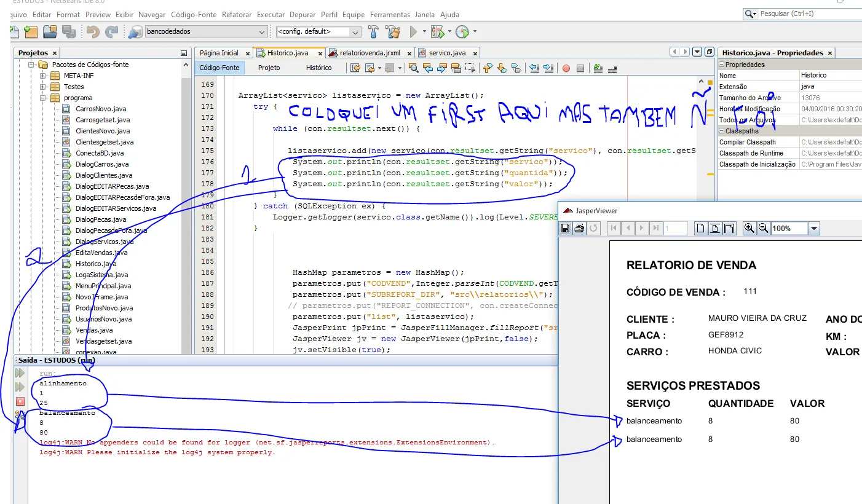Run the project with green play

pos(414,31)
